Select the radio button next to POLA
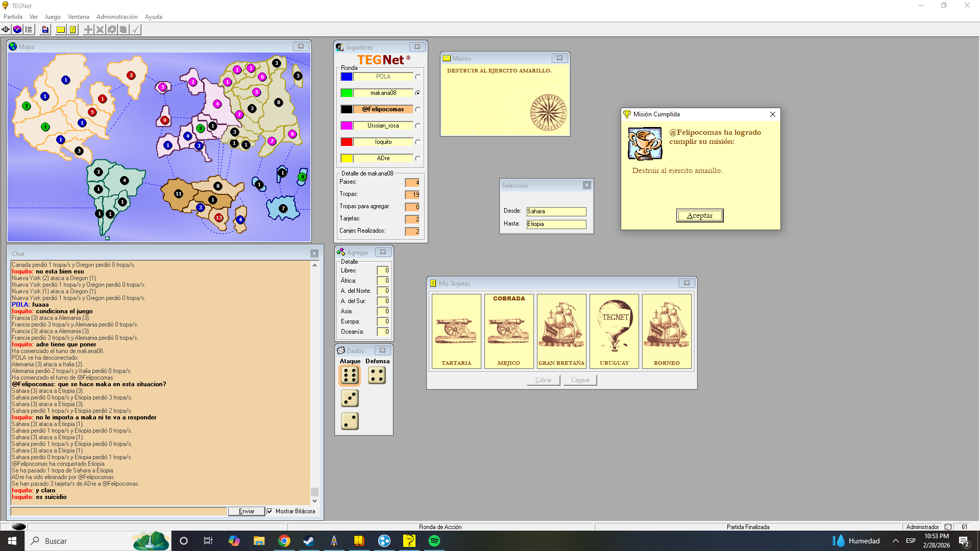This screenshot has width=980, height=551. [x=418, y=77]
